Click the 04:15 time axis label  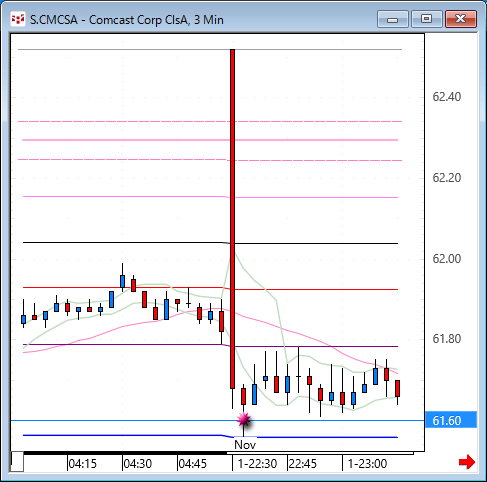(82, 464)
